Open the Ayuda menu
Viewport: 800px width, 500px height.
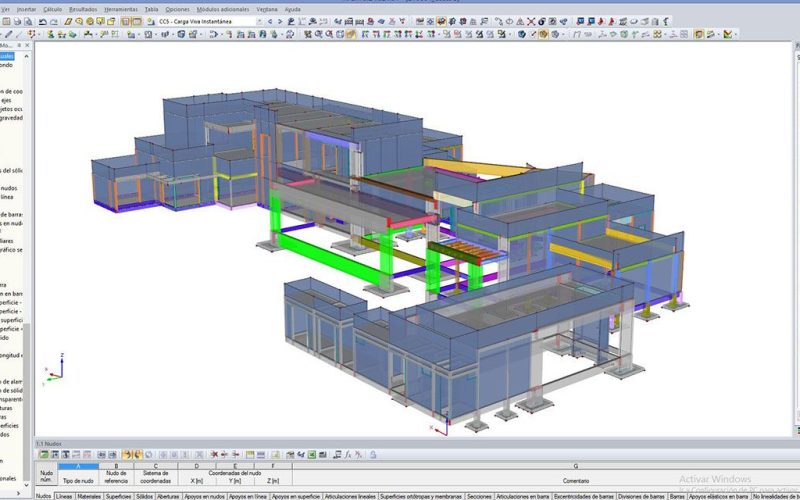point(292,9)
